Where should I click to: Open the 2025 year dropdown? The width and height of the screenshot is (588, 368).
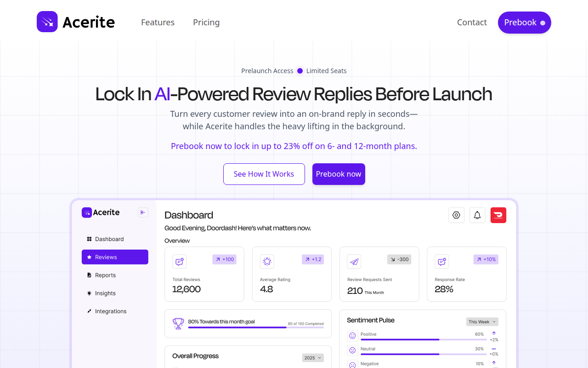313,358
